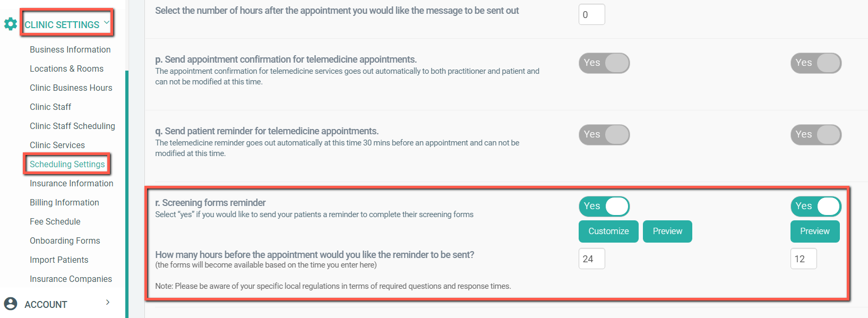Click the Account person icon
Screen dimensions: 868x318
click(11, 304)
